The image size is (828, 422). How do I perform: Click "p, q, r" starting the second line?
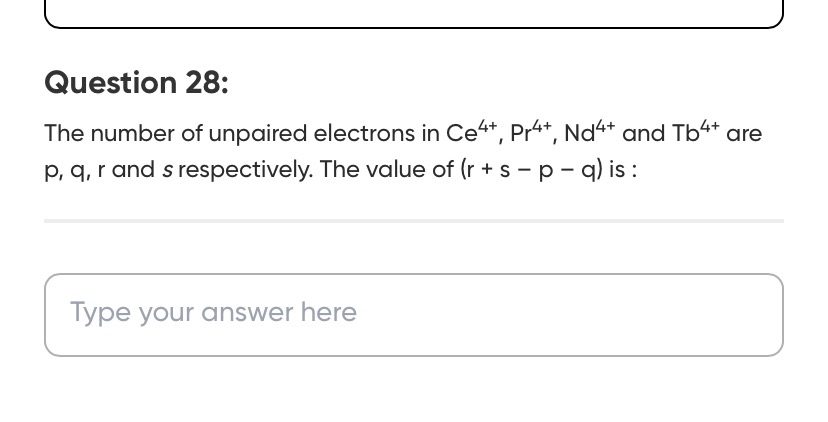74,169
